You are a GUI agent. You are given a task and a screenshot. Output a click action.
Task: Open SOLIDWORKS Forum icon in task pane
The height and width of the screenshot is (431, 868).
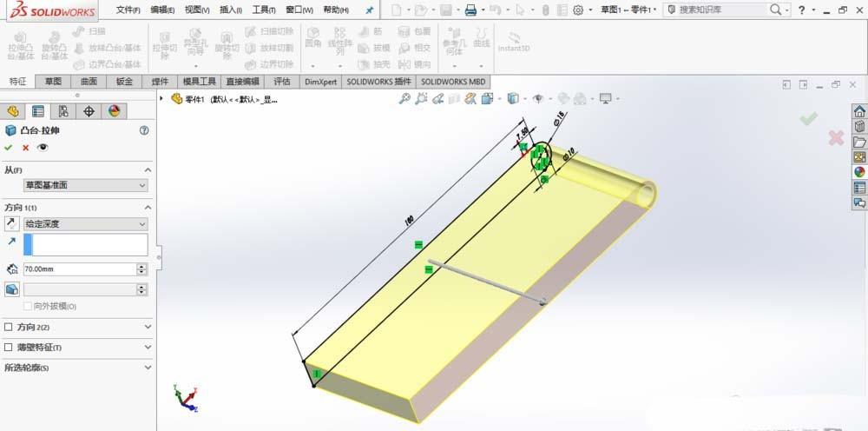click(x=859, y=202)
